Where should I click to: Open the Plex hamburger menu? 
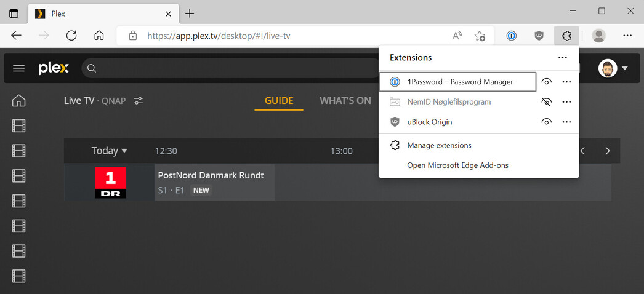click(x=19, y=68)
